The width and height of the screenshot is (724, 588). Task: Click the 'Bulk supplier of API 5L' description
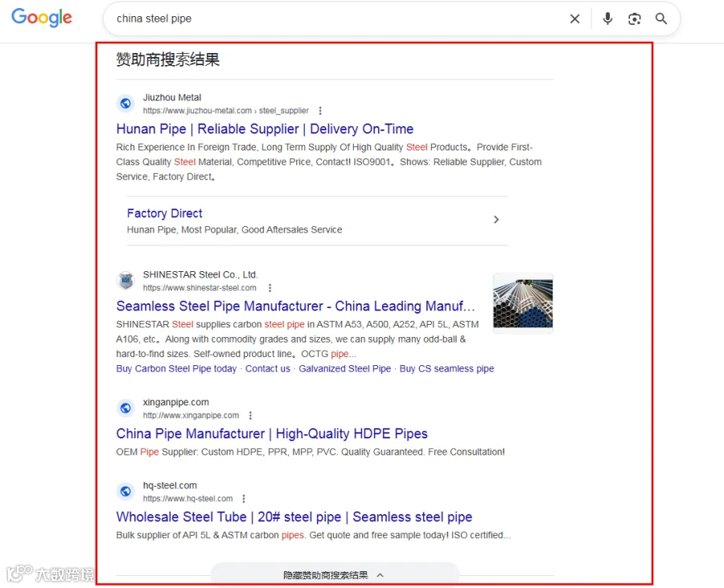(x=314, y=535)
